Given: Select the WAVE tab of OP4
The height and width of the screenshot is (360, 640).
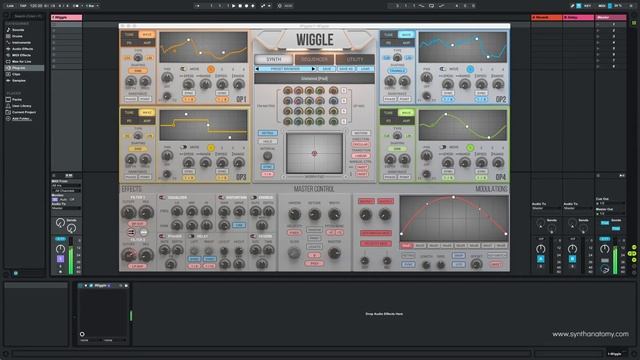Looking at the screenshot, I should pos(406,112).
